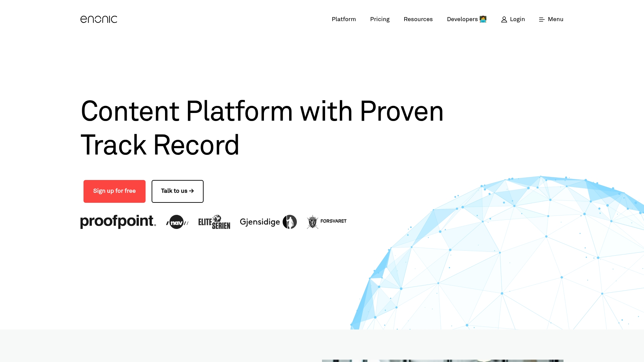Click the NAV logo
This screenshot has width=644, height=362.
(177, 222)
